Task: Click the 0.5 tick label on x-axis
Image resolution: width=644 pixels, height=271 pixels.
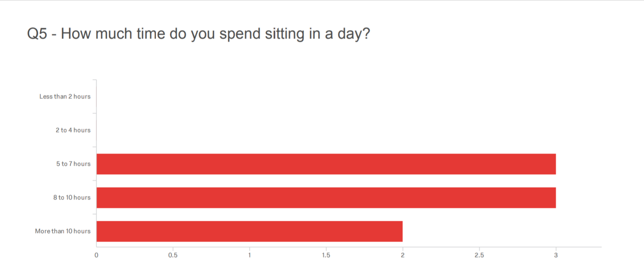Action: (173, 255)
